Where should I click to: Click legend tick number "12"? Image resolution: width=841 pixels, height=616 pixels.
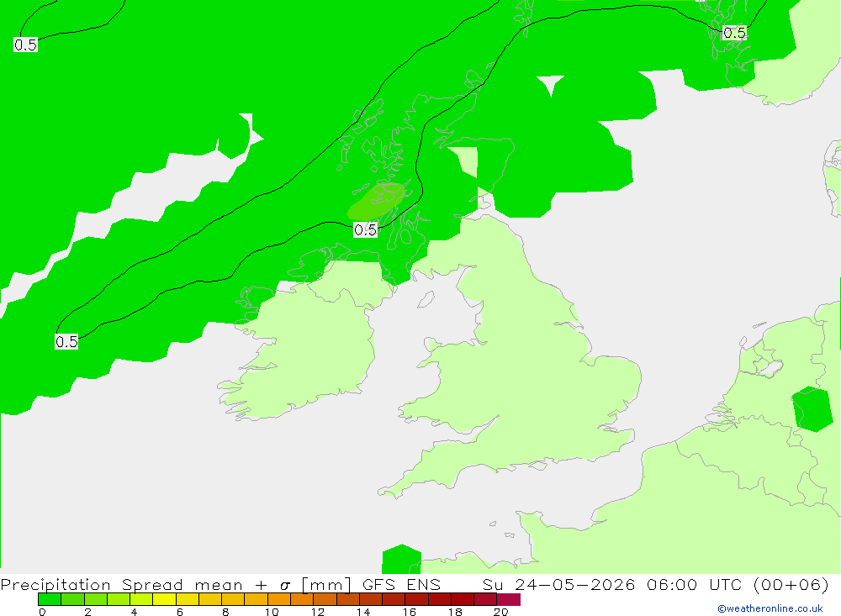tap(318, 612)
